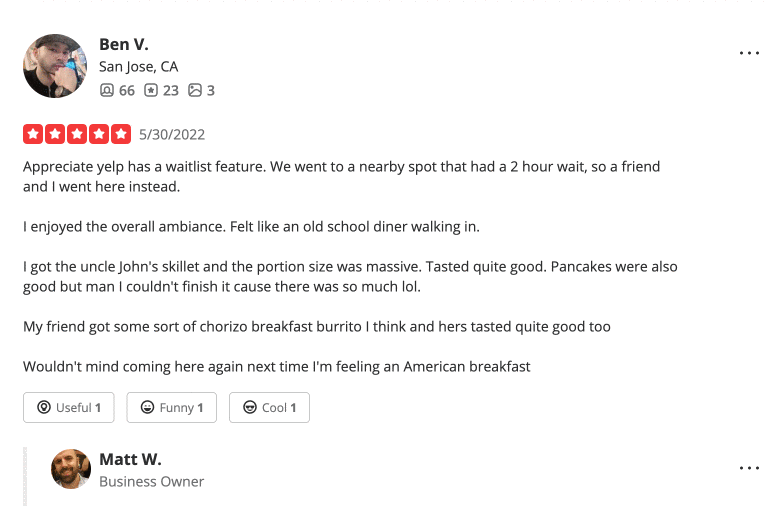Open Matt W.'s profile photo
The height and width of the screenshot is (506, 775).
71,469
